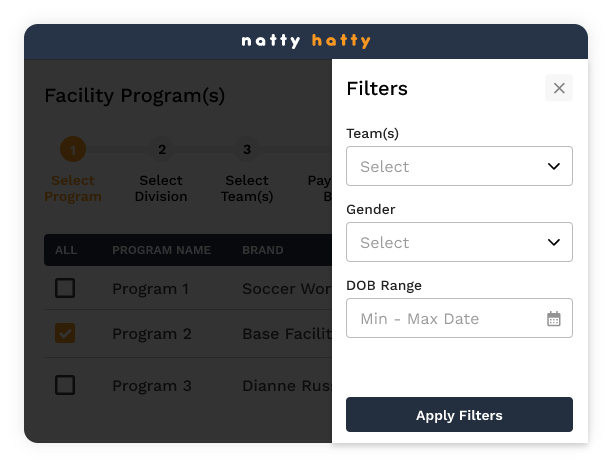Screen dimensions: 612x466
Task: Click the natty hatty logo
Action: tap(306, 42)
